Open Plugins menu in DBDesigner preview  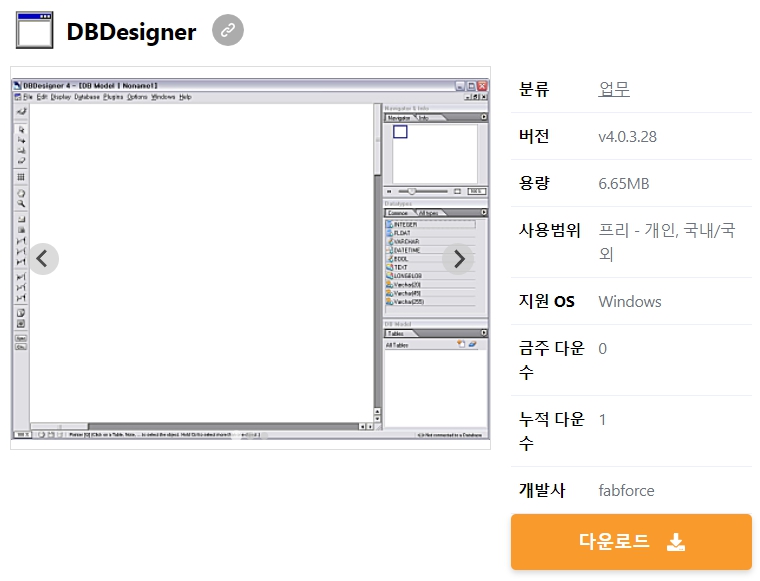(113, 97)
